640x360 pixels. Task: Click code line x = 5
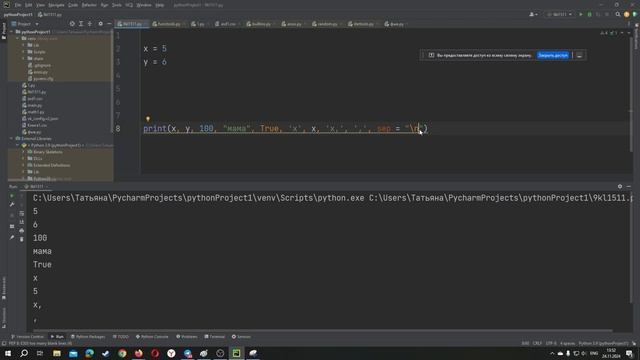[x=155, y=49]
